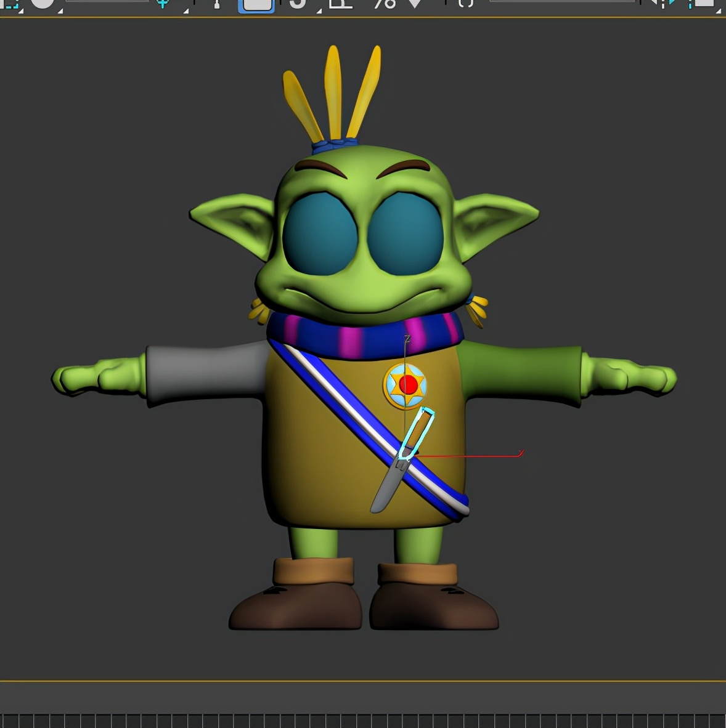Screen dimensions: 726x728
Task: Click the frame track bar below viewport
Action: coord(362,721)
